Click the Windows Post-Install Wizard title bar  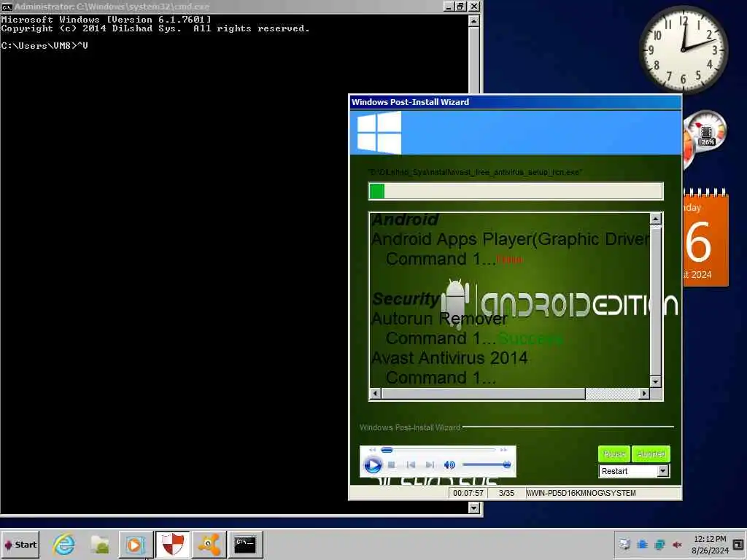click(x=516, y=102)
